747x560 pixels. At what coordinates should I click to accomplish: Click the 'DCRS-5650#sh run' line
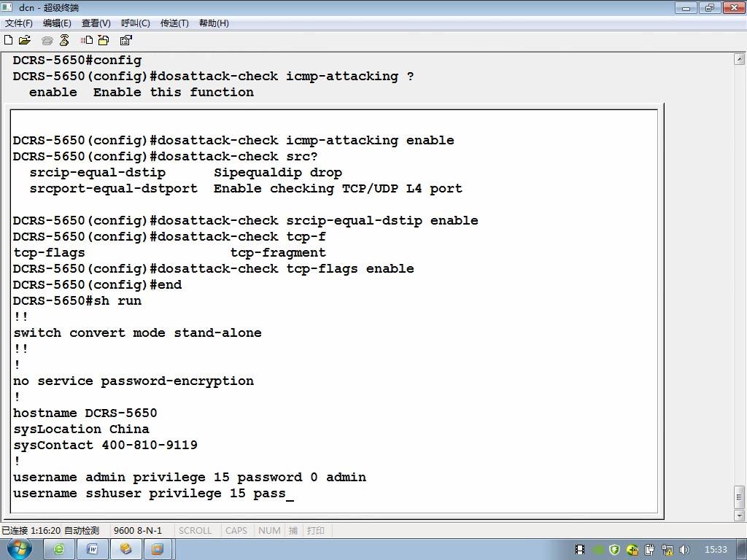77,301
